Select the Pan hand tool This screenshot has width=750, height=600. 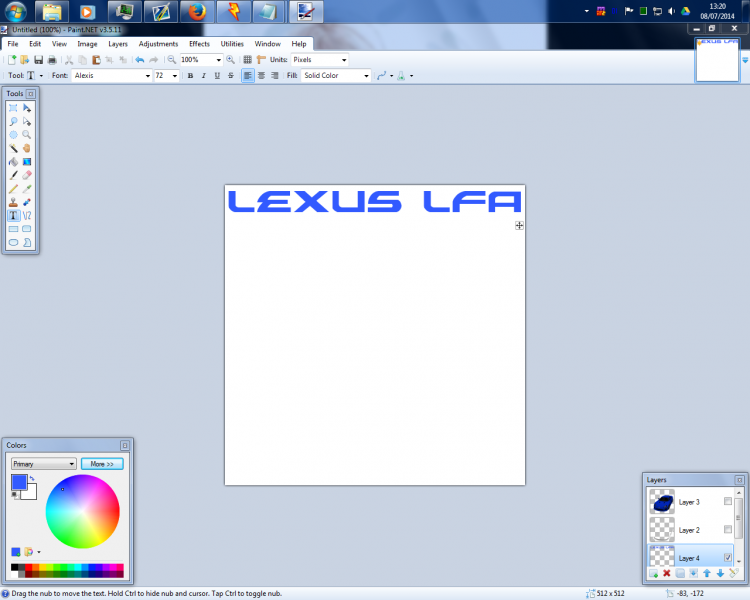pos(27,148)
